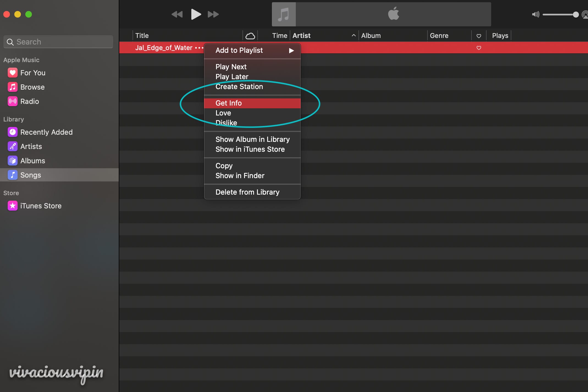Select Get Info from context menu
588x392 pixels.
pyautogui.click(x=228, y=102)
